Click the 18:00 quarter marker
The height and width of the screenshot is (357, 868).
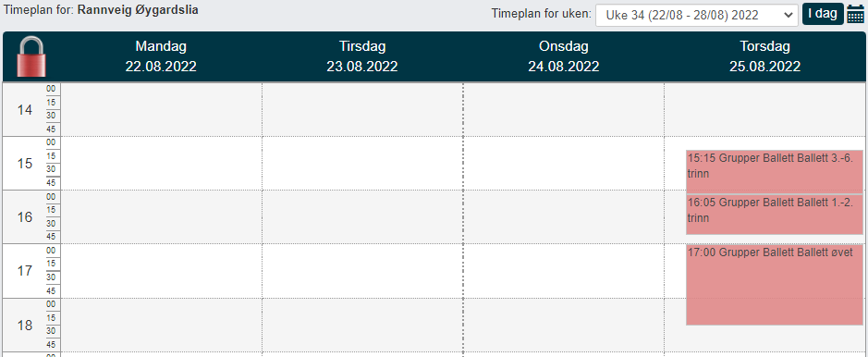pyautogui.click(x=52, y=304)
